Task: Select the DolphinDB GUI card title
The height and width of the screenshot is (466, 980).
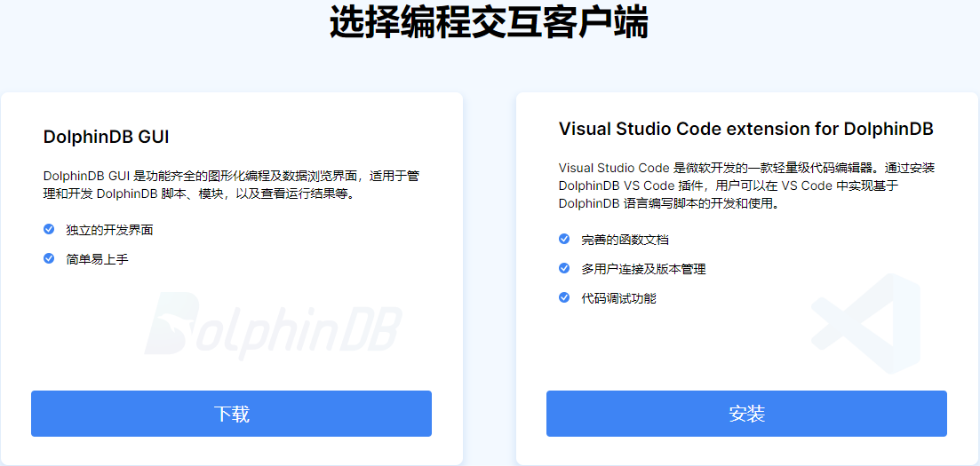Action: tap(106, 138)
